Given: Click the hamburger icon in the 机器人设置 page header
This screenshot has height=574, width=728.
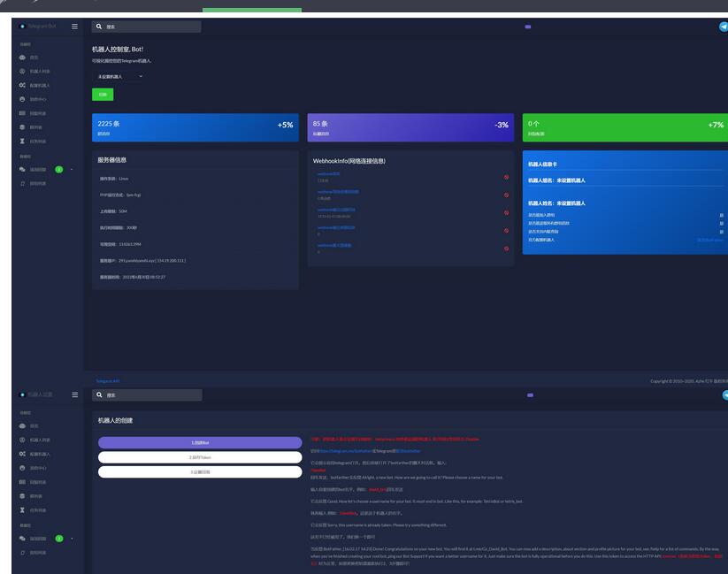Looking at the screenshot, I should 74,394.
